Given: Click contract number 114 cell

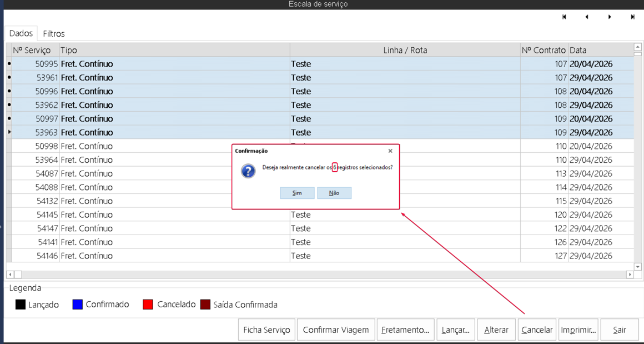Looking at the screenshot, I should (544, 187).
